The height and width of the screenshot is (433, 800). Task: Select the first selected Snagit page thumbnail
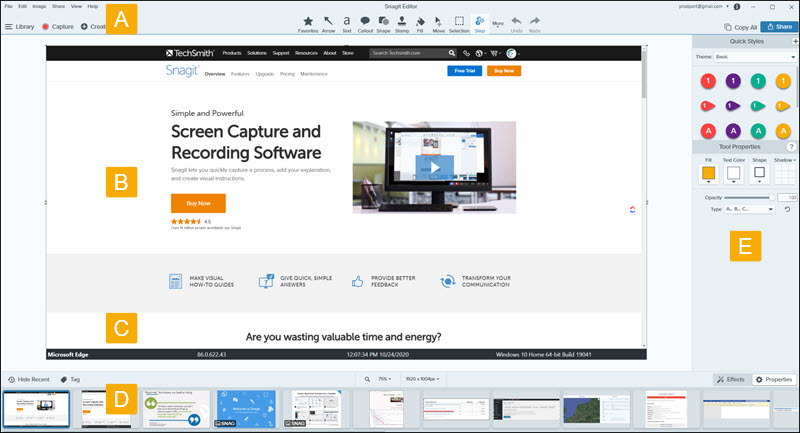click(36, 409)
